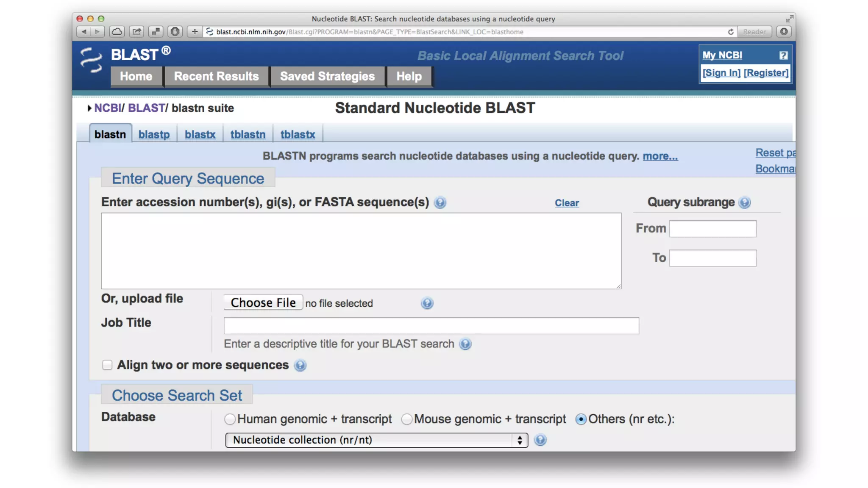Click the toolbar icon right of Share
868x488 pixels.
click(x=156, y=32)
